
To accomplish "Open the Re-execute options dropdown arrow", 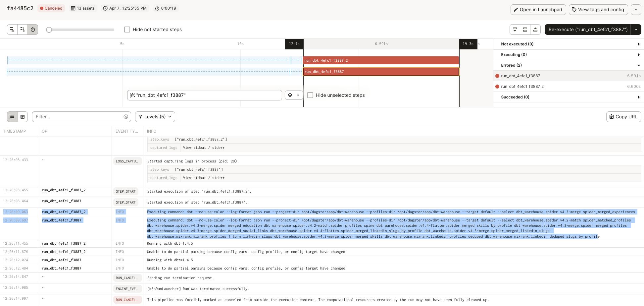I will (x=636, y=30).
